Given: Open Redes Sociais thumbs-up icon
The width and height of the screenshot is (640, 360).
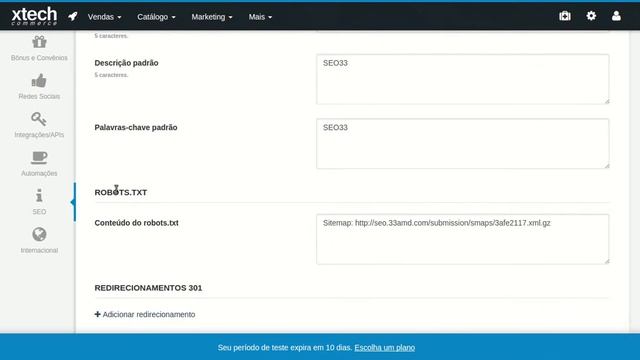Looking at the screenshot, I should point(39,80).
